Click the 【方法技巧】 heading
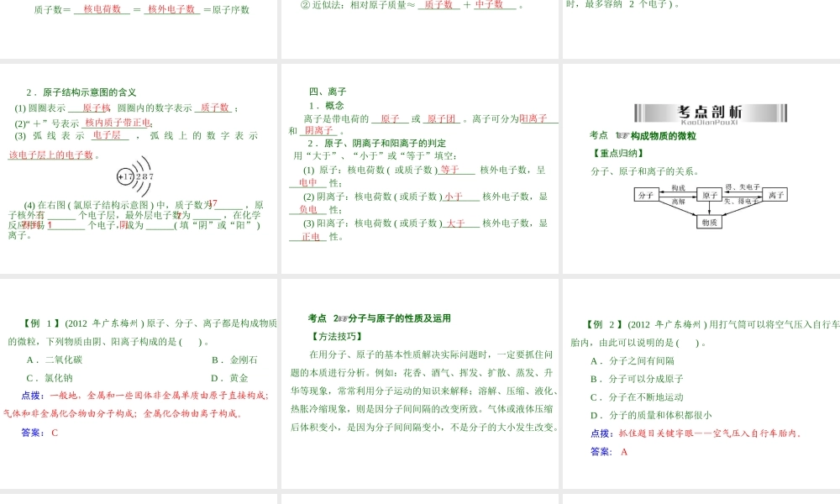Image resolution: width=840 pixels, height=504 pixels. click(337, 336)
